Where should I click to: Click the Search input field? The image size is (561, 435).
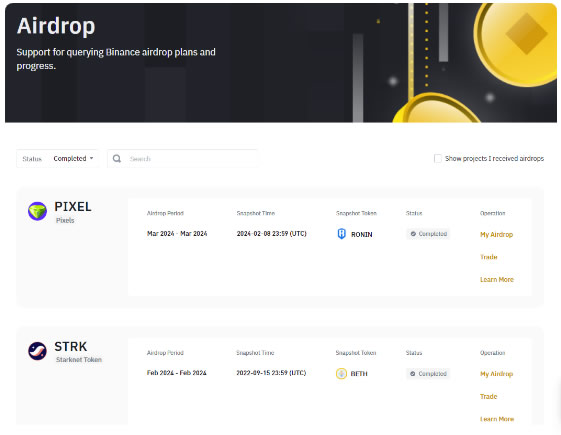(182, 158)
